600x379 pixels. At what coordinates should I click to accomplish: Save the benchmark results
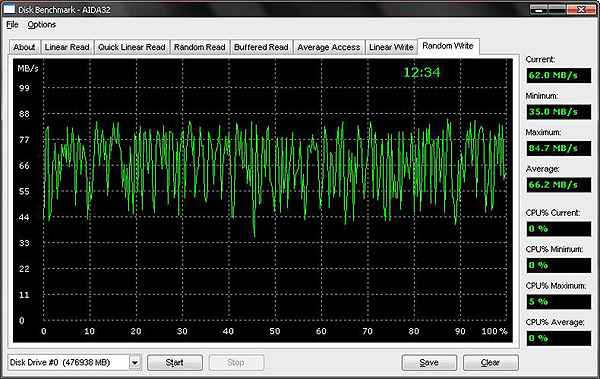[429, 363]
